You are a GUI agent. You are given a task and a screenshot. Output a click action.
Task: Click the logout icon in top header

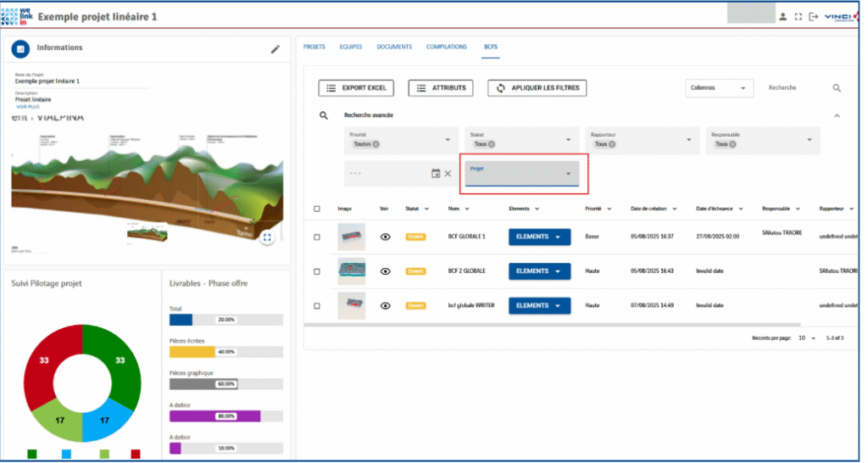[x=814, y=16]
